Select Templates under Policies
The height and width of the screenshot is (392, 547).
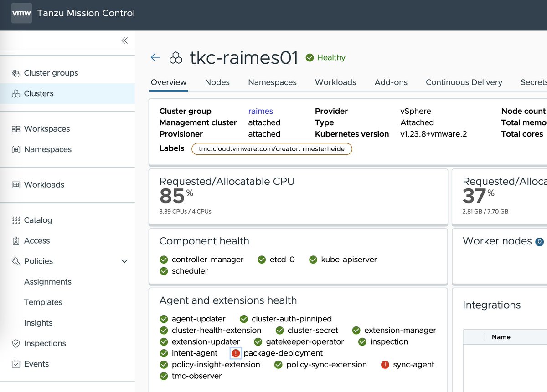click(43, 302)
